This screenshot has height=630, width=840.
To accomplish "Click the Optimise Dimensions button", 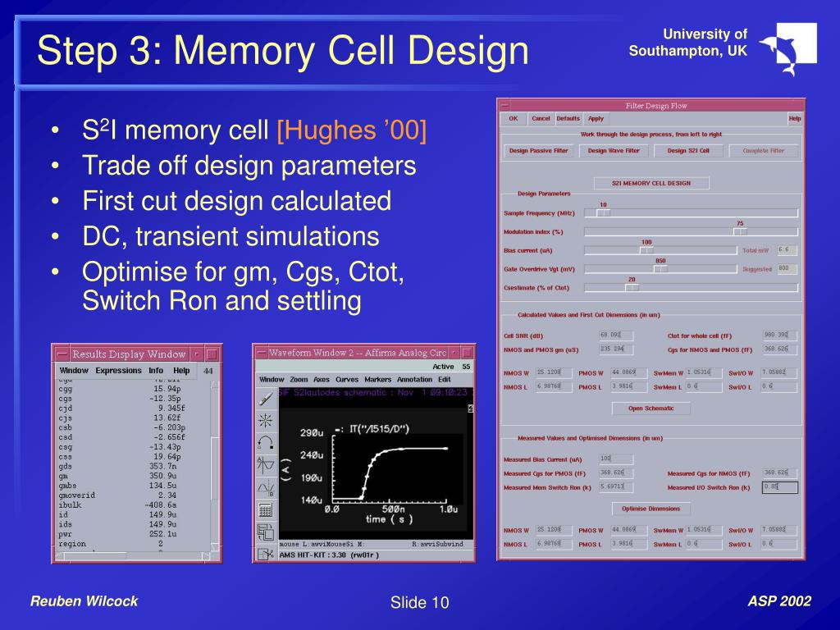I will 651,509.
